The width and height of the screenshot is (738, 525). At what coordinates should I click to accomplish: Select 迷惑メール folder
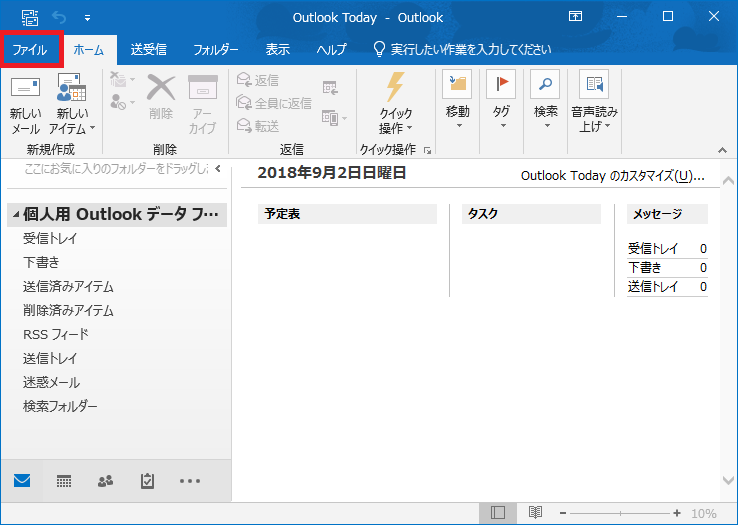tap(51, 382)
